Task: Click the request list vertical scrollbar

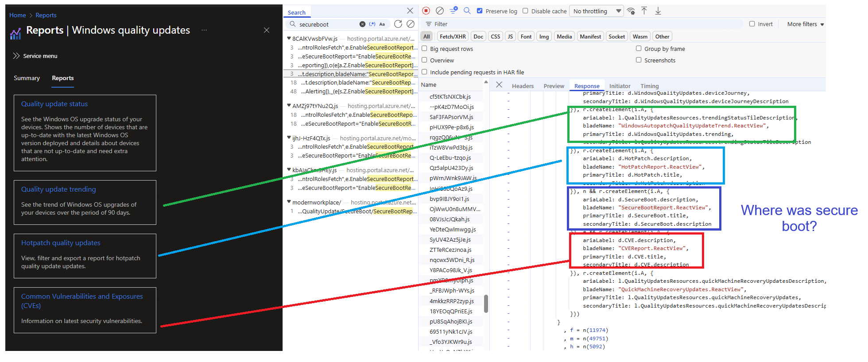Action: click(x=486, y=303)
